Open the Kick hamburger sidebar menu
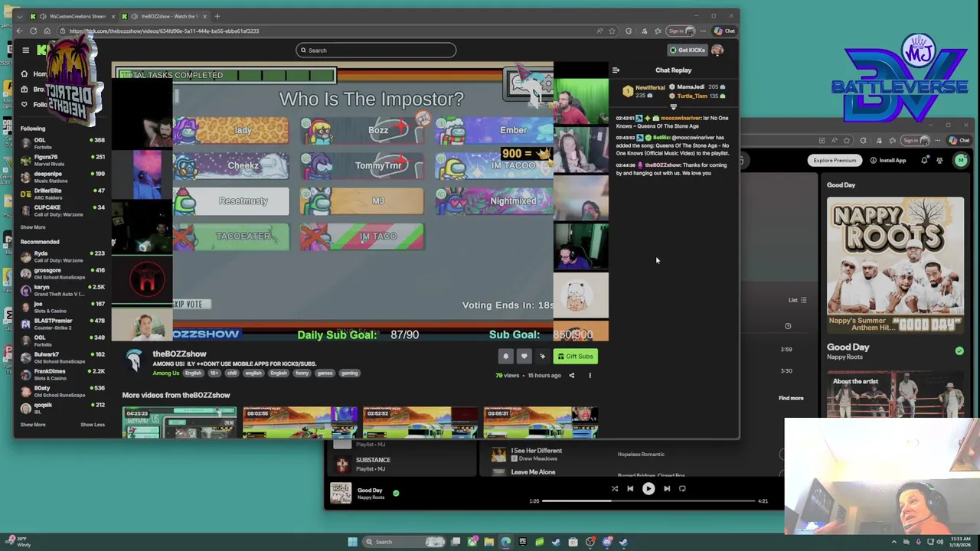Viewport: 980px width, 551px height. click(x=25, y=51)
